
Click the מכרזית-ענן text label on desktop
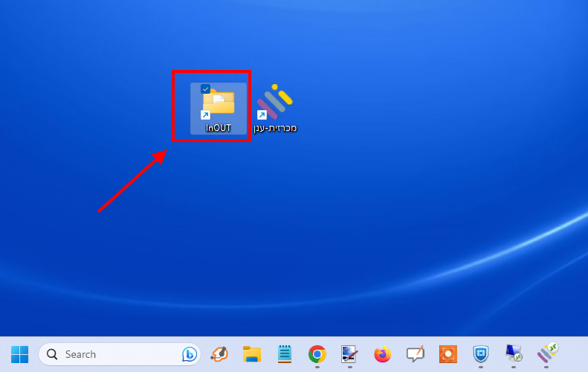pos(276,128)
